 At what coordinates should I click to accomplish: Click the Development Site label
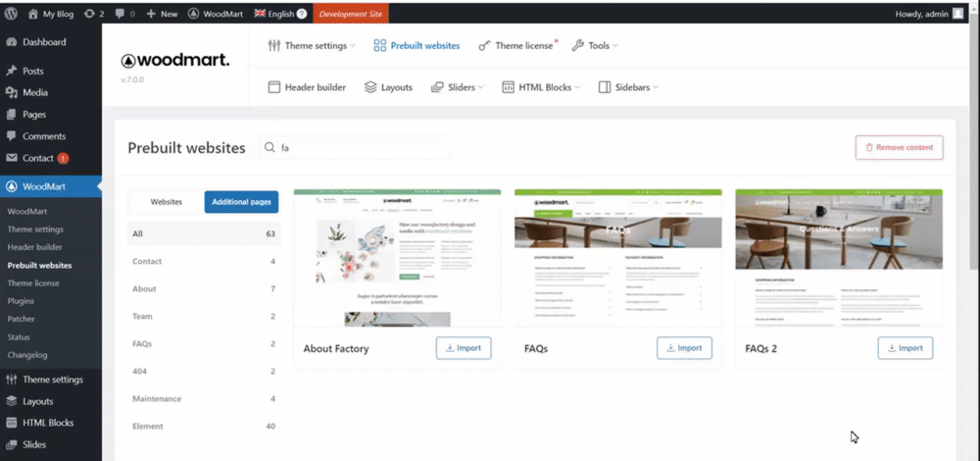[x=351, y=14]
